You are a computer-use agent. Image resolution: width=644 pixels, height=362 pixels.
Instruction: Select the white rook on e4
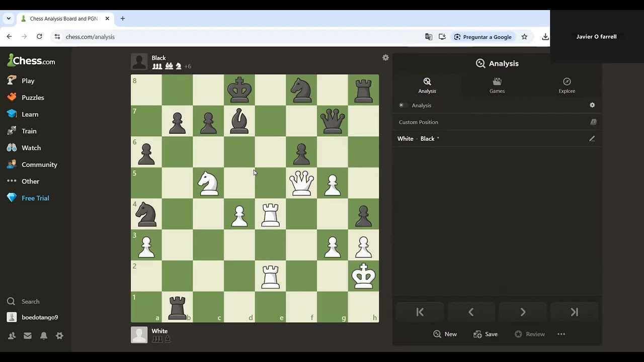coord(271,214)
